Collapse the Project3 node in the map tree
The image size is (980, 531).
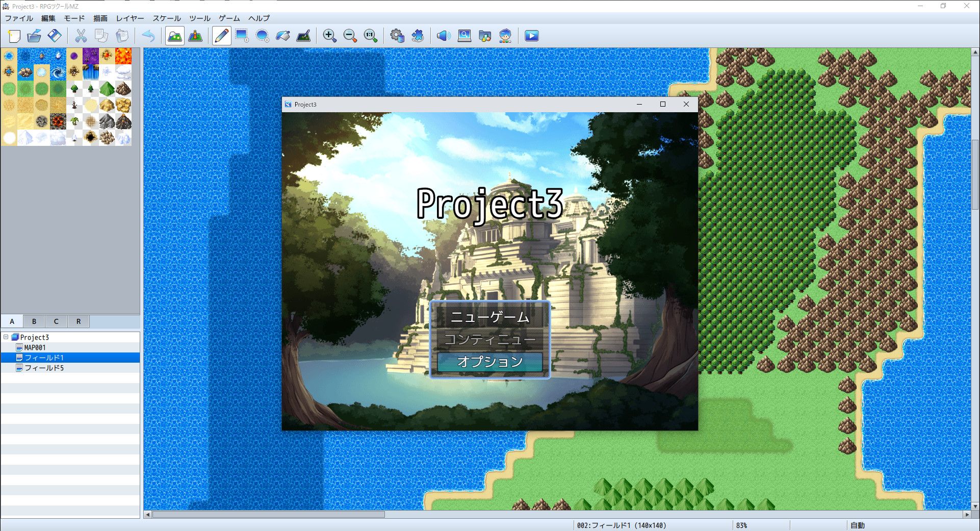coord(6,337)
